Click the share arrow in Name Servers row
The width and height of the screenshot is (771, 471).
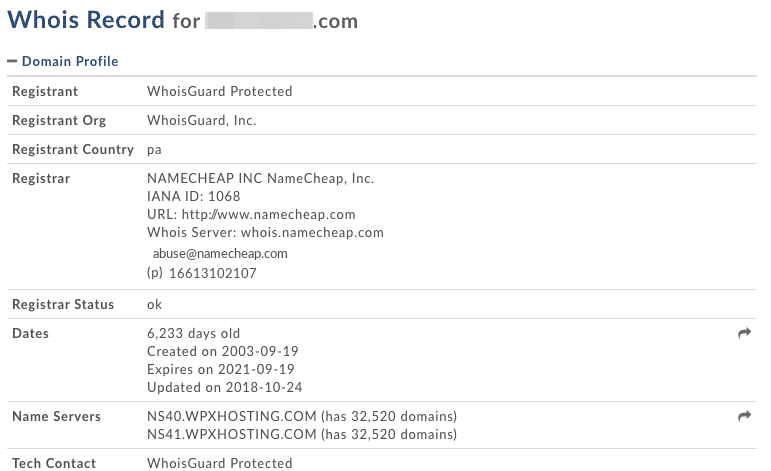click(744, 416)
